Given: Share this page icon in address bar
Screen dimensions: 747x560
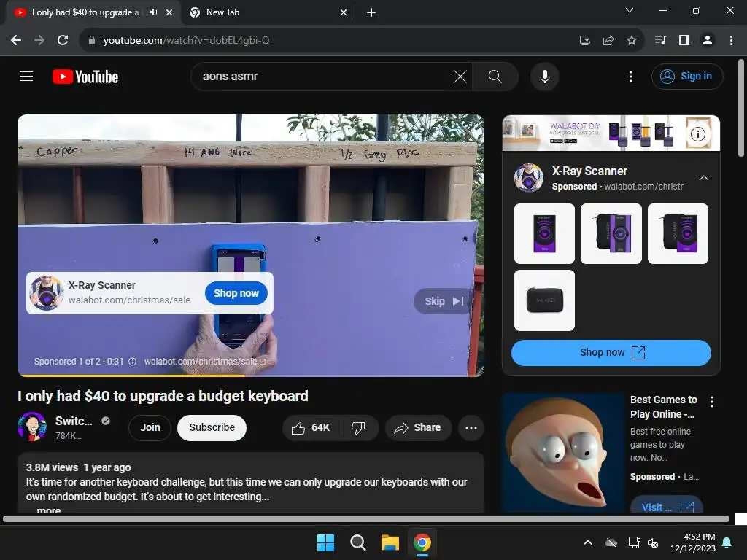Looking at the screenshot, I should [x=608, y=41].
